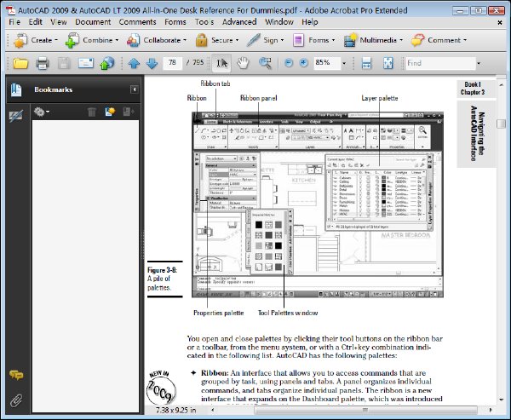Click the New bookmark icon
The image size is (511, 420).
pyautogui.click(x=110, y=112)
